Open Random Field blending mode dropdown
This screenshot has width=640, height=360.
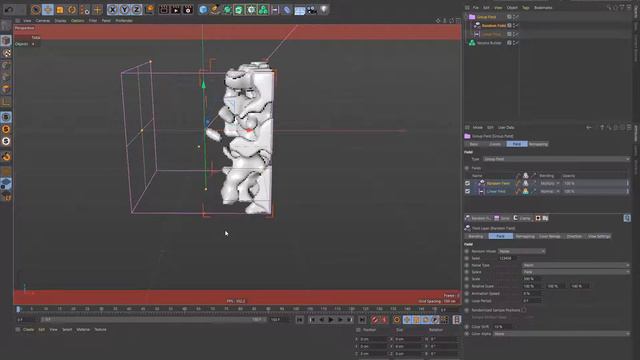pyautogui.click(x=550, y=183)
